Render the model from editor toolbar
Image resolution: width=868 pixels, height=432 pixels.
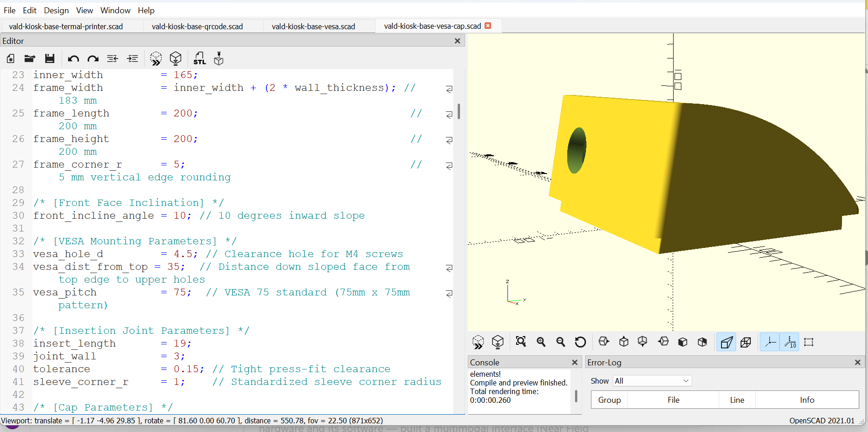point(176,58)
